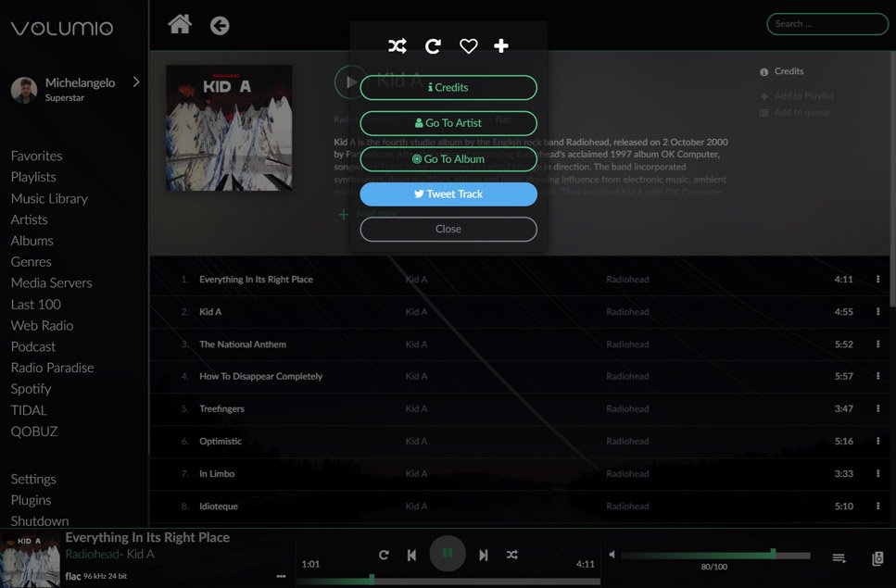Viewport: 896px width, 588px height.
Task: Toggle shuffle in the popup menu
Action: (397, 46)
